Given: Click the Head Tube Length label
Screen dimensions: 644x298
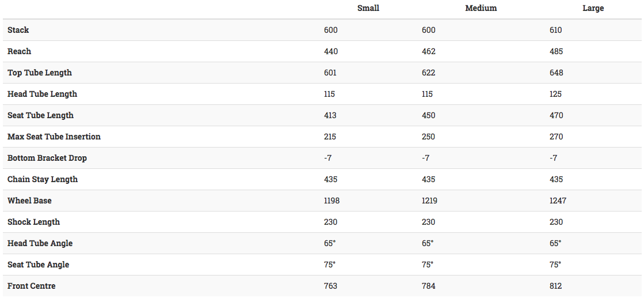Looking at the screenshot, I should click(x=42, y=94).
